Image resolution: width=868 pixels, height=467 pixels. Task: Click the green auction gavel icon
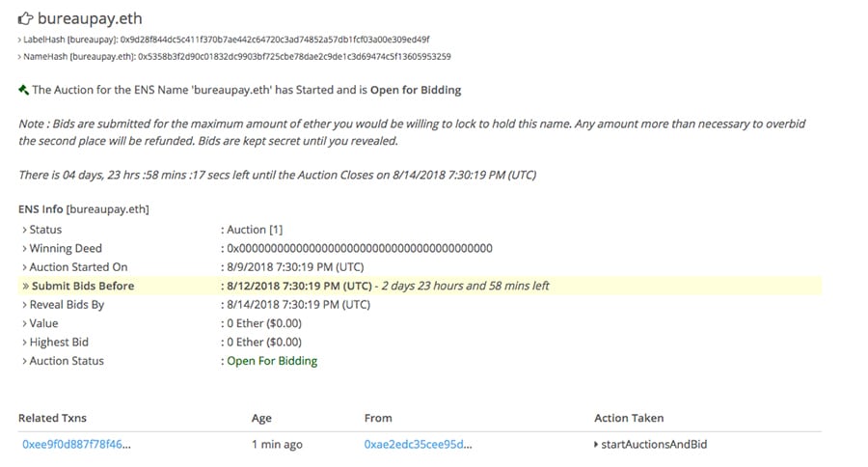click(23, 90)
